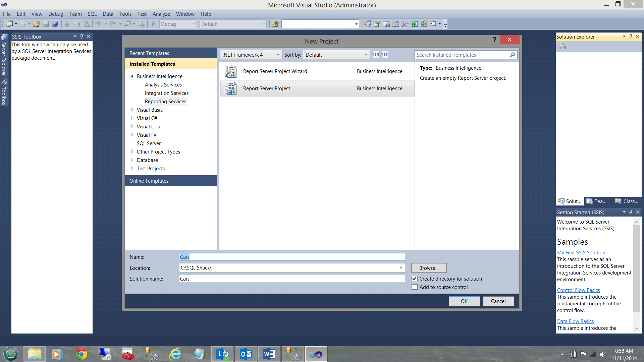Click the New Project toolbar icon
The width and height of the screenshot is (644, 362).
tap(9, 24)
